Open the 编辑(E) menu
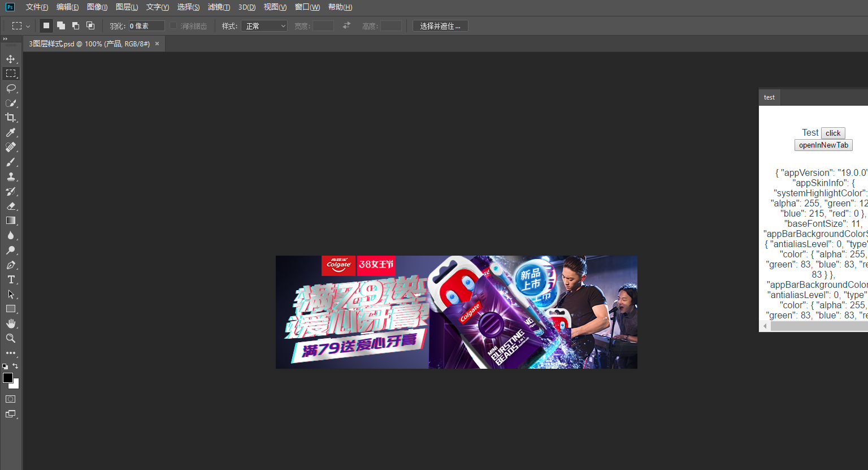The height and width of the screenshot is (470, 868). click(67, 7)
